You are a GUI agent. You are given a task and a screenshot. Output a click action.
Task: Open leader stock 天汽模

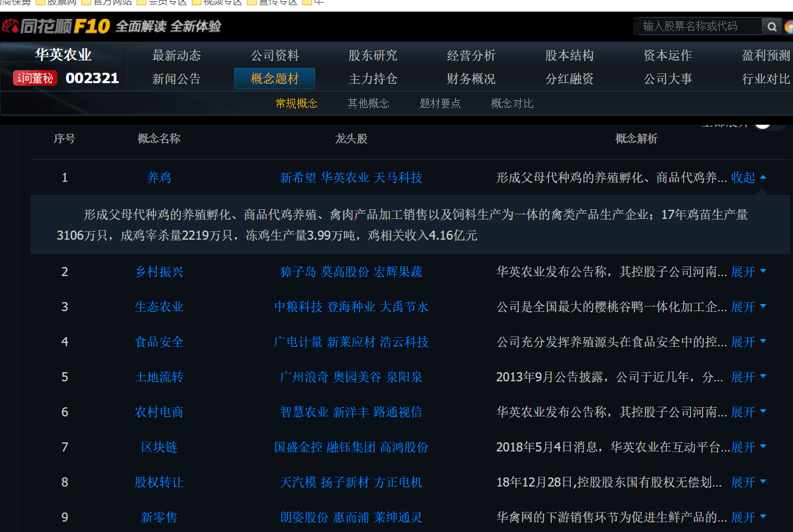tap(298, 482)
